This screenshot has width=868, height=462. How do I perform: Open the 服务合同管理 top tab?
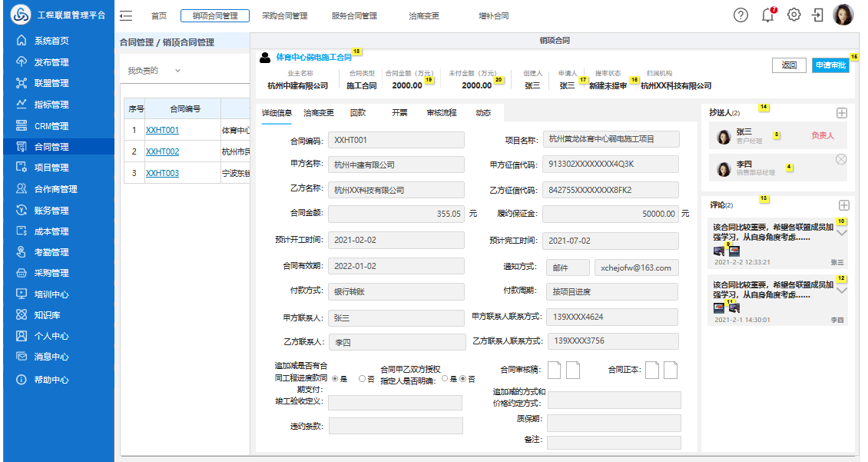coord(354,15)
